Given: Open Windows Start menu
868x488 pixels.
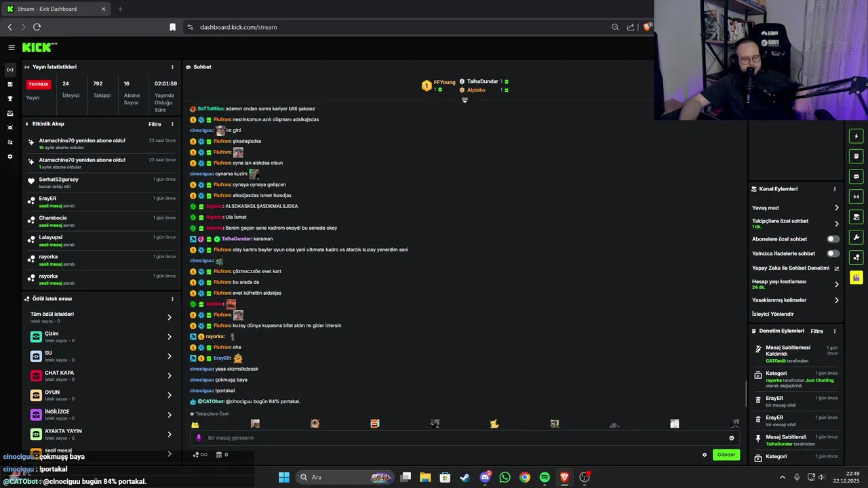Looking at the screenshot, I should point(284,477).
